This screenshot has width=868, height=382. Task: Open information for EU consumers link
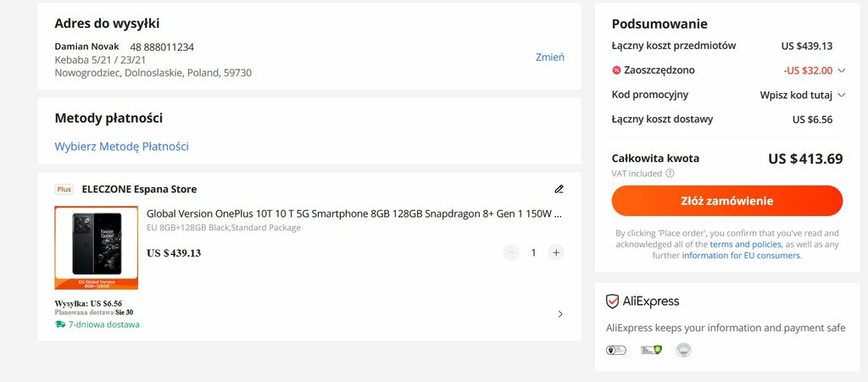741,256
